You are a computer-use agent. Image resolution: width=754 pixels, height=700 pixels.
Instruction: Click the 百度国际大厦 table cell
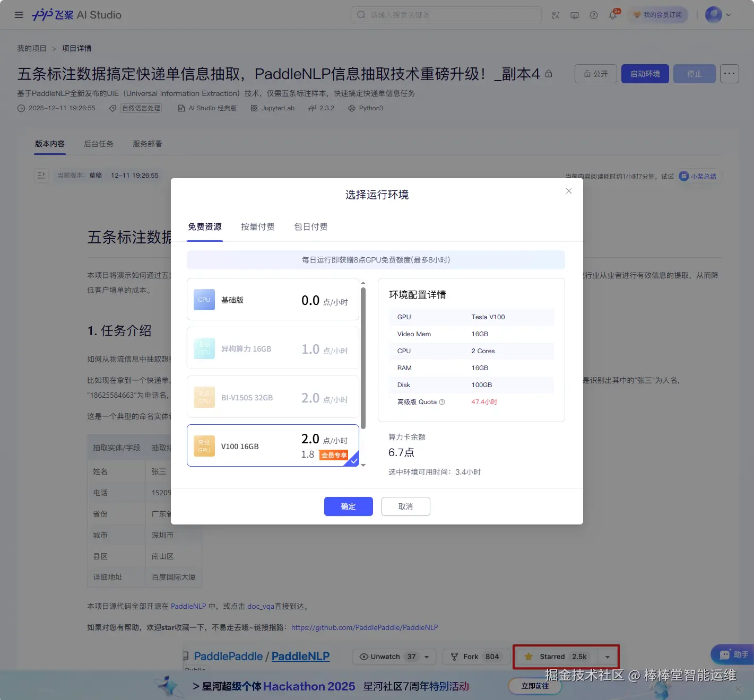point(174,577)
